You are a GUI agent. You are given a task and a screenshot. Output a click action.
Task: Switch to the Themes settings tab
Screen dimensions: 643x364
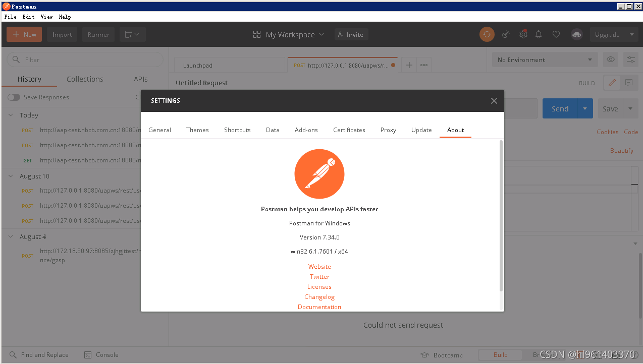point(197,130)
